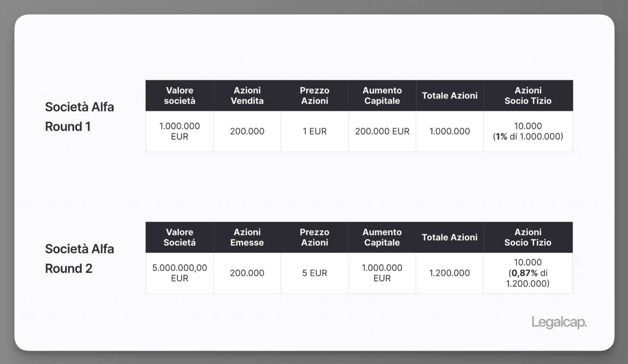Select the "Azioni Emesse" column header

click(x=247, y=237)
